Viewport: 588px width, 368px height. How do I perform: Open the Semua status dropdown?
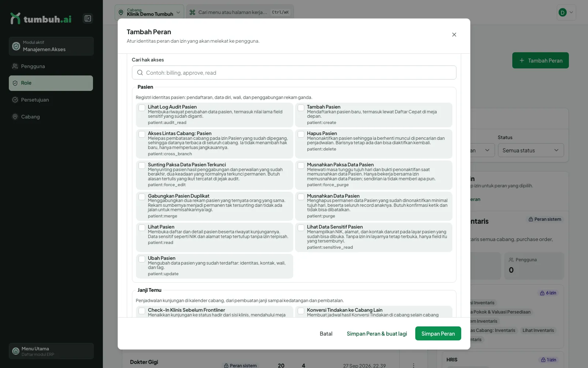click(x=531, y=150)
